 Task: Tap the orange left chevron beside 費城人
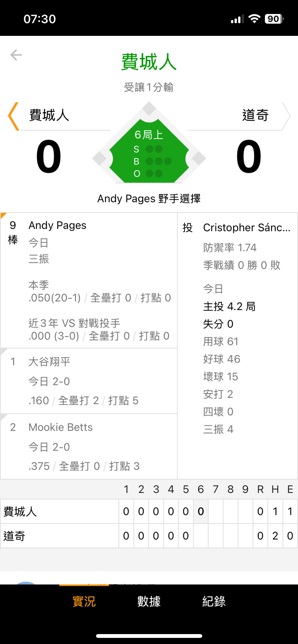tap(13, 116)
